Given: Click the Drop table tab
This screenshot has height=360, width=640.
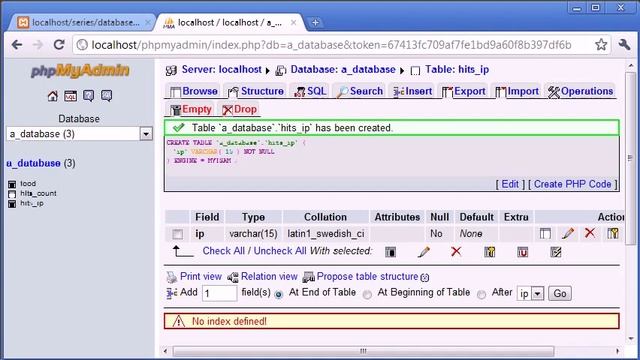Looking at the screenshot, I should 239,109.
